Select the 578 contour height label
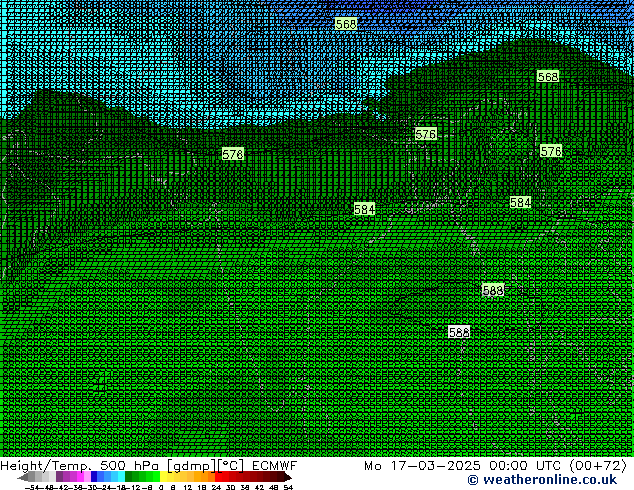 [233, 154]
